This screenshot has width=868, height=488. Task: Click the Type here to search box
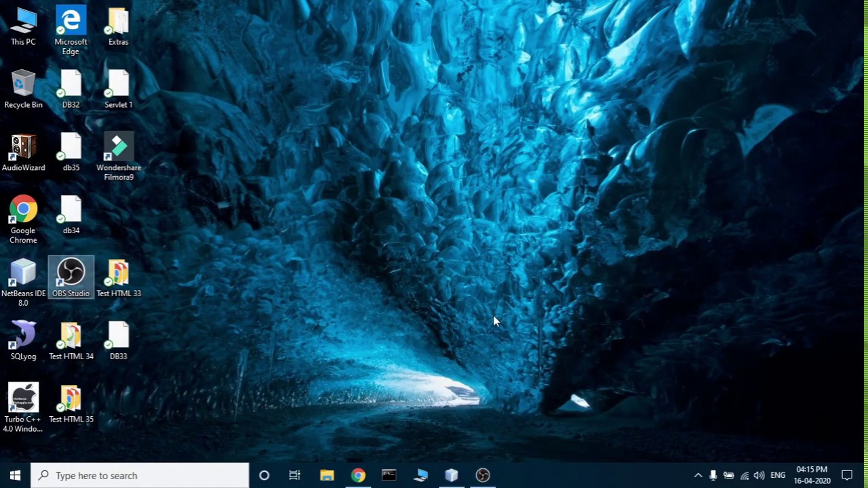(140, 475)
